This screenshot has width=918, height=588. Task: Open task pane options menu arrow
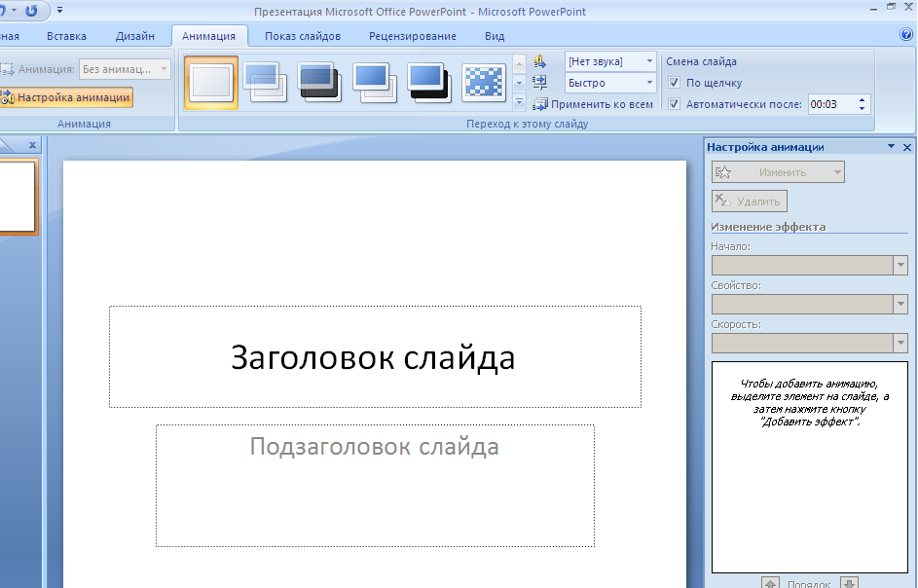[x=891, y=146]
